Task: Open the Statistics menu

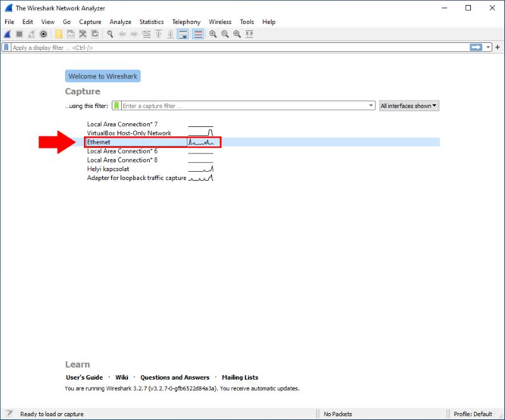Action: click(151, 22)
